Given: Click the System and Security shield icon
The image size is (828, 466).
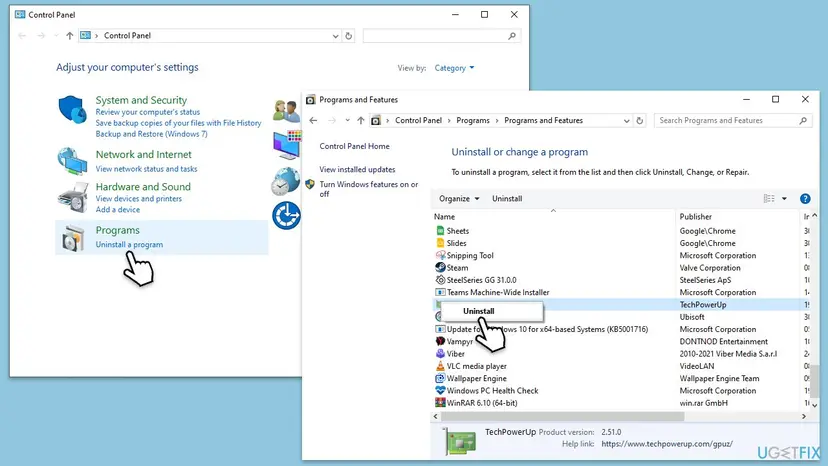Looking at the screenshot, I should point(72,109).
